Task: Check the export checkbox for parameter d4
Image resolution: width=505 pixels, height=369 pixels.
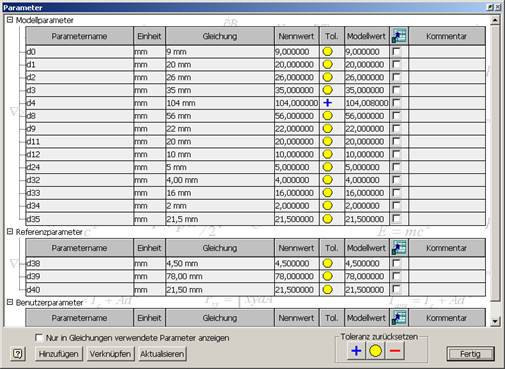Action: click(396, 103)
